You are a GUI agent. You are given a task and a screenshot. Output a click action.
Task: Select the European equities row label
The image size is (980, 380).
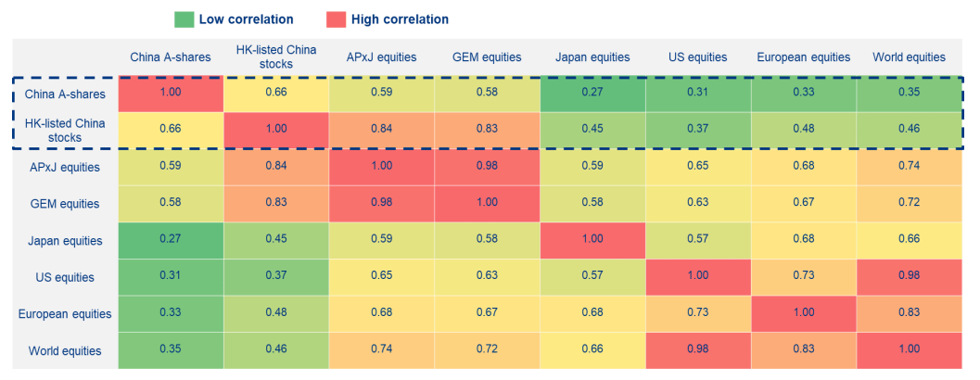pyautogui.click(x=65, y=314)
